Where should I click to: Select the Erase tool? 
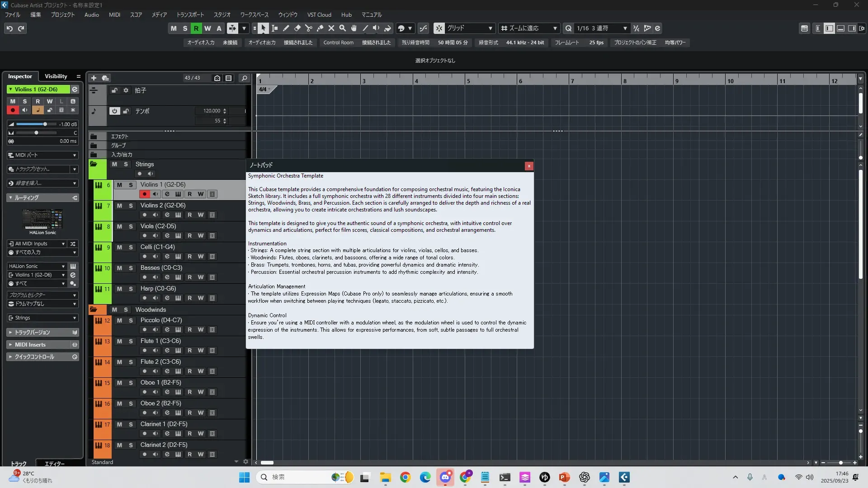coord(297,28)
